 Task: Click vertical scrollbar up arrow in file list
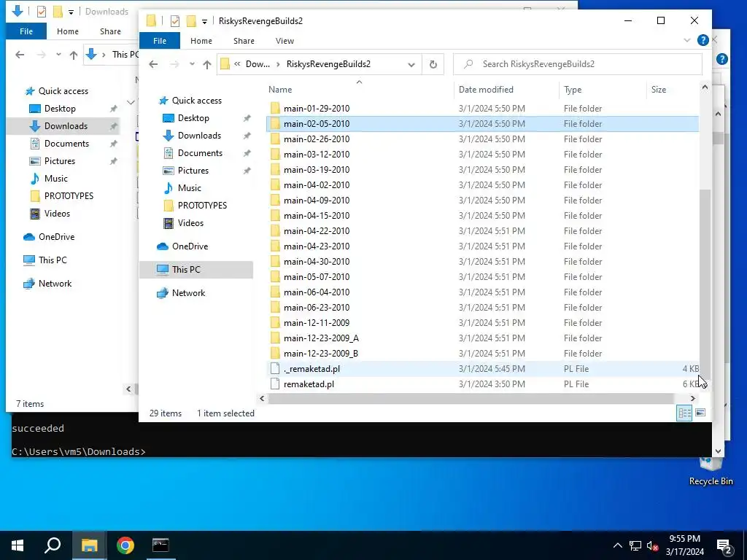pyautogui.click(x=705, y=87)
